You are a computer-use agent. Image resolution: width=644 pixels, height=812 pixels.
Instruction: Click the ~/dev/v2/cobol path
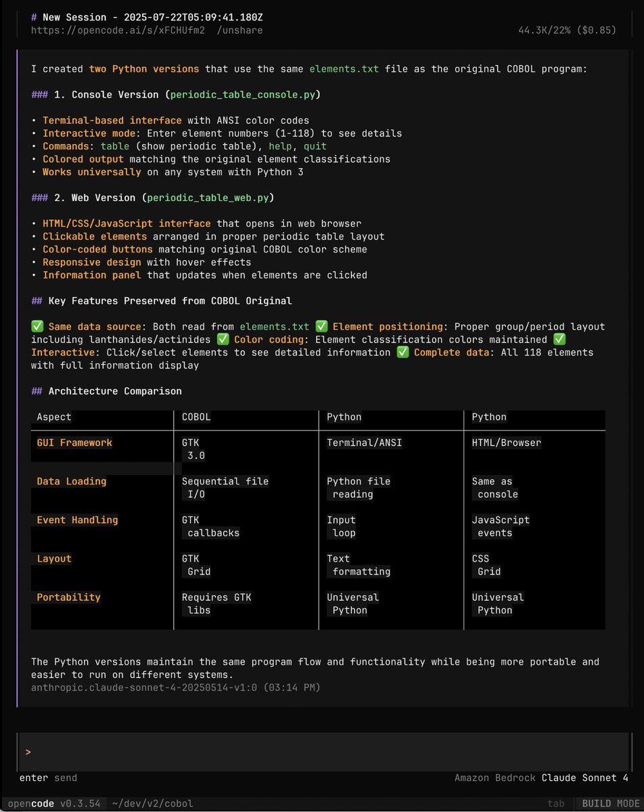pyautogui.click(x=152, y=804)
